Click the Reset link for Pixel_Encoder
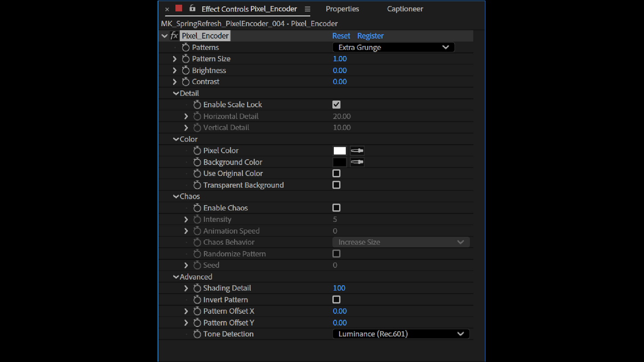644x362 pixels. [x=341, y=36]
